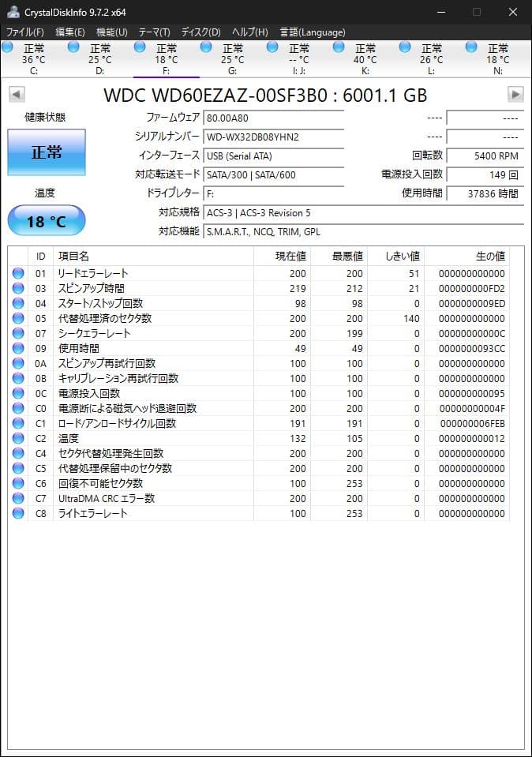Click the standard field ACS-3 Revision 5
The height and width of the screenshot is (757, 532).
pos(364,213)
